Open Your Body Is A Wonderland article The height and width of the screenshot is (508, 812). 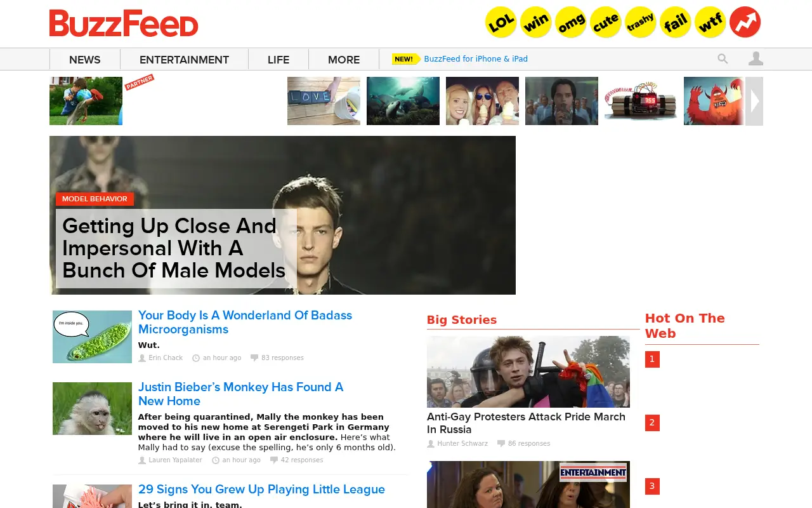click(x=245, y=322)
